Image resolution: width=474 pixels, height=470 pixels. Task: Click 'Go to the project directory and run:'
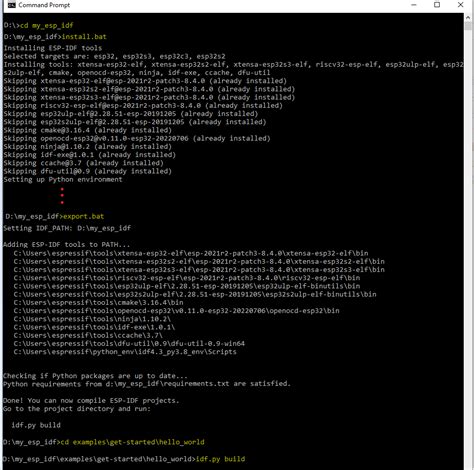click(x=77, y=409)
